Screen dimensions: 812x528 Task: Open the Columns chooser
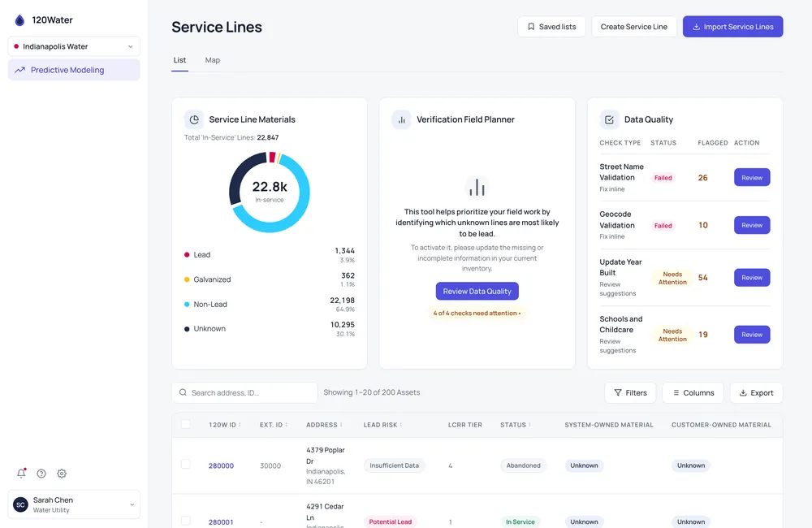(693, 393)
